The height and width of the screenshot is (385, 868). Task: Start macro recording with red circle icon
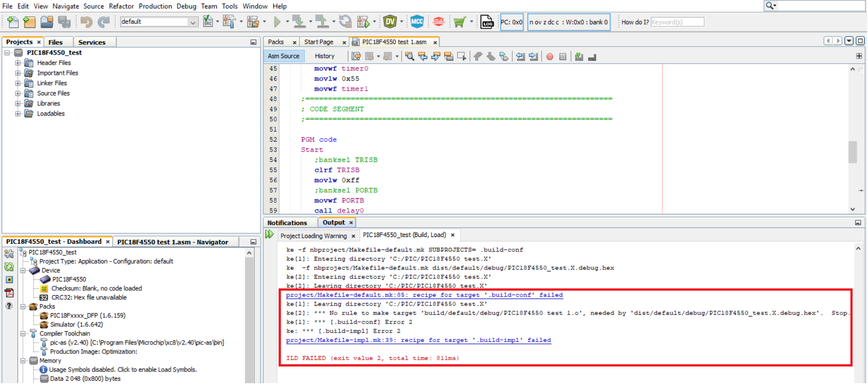click(550, 56)
